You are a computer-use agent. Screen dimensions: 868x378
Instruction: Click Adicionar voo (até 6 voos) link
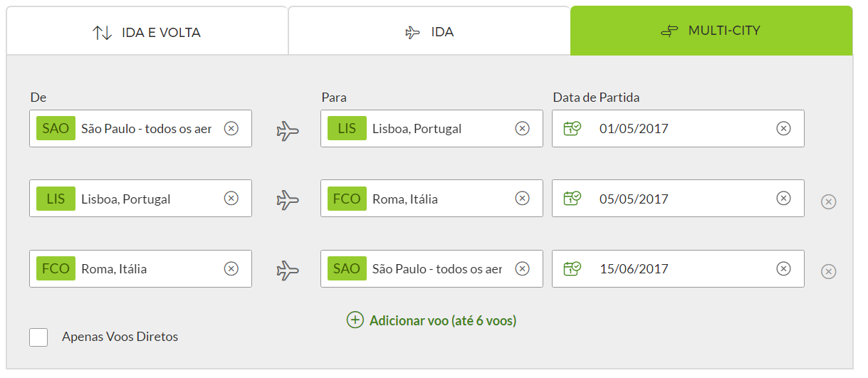click(443, 320)
